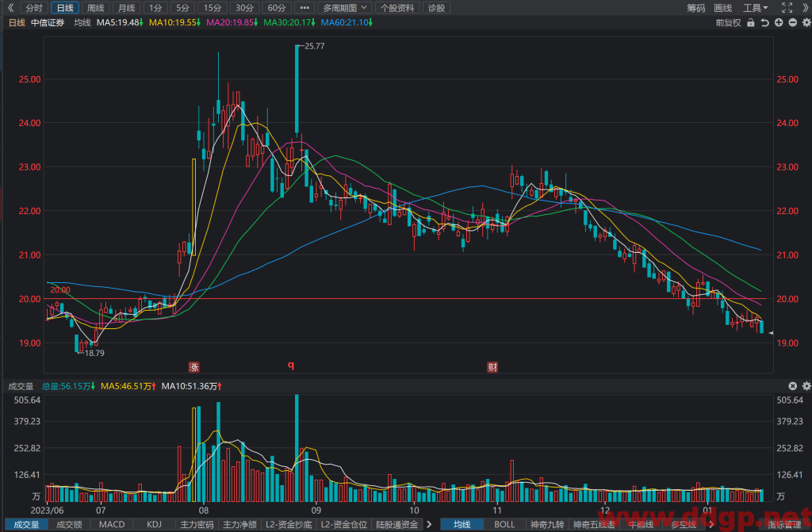The image size is (812, 532).
Task: Zoom in chart with plus icon
Action: (x=779, y=23)
